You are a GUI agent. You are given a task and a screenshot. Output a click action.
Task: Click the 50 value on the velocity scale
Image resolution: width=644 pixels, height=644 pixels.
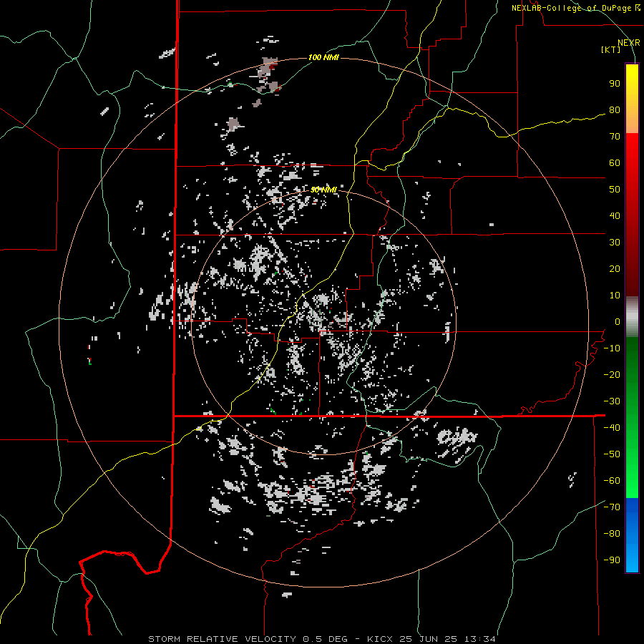615,190
